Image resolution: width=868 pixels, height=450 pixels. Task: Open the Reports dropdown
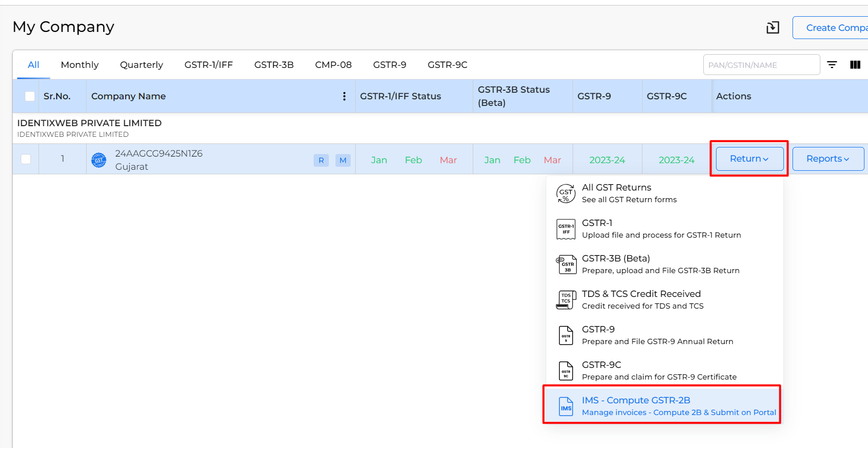(x=827, y=159)
